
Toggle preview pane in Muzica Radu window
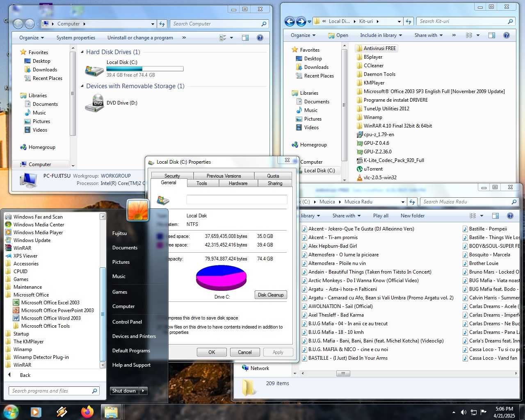pos(495,216)
